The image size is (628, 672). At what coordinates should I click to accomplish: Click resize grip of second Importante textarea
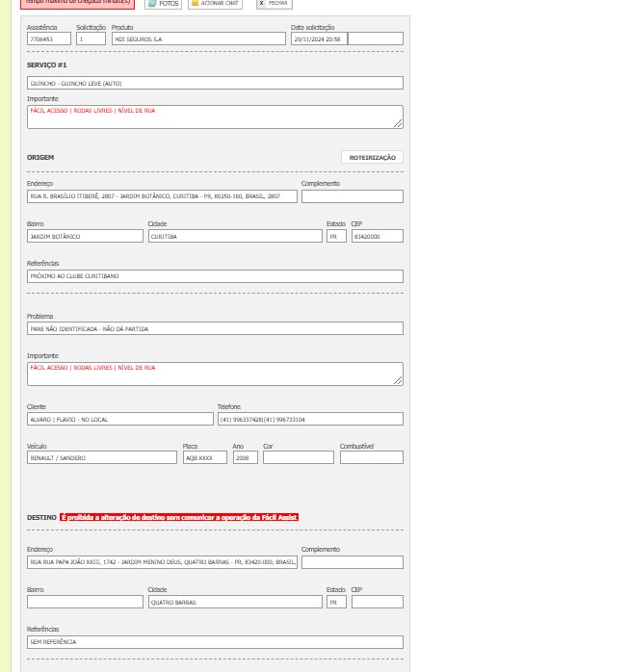(x=398, y=380)
